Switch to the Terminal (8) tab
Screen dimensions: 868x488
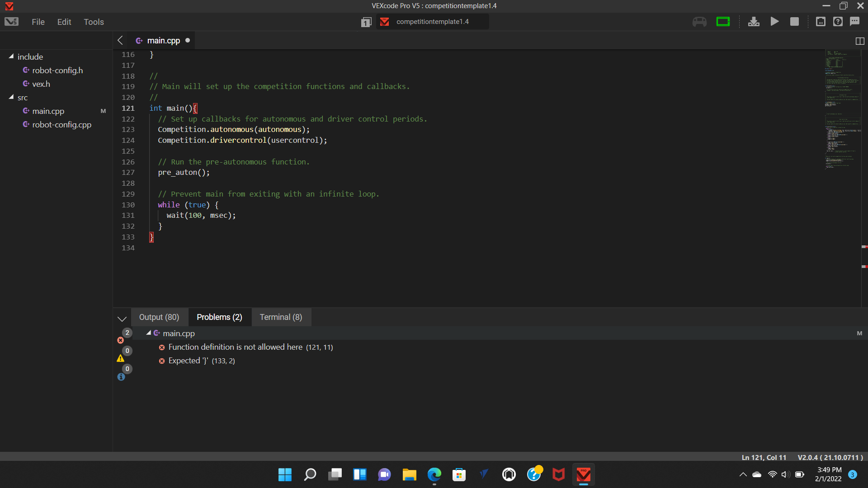click(281, 317)
